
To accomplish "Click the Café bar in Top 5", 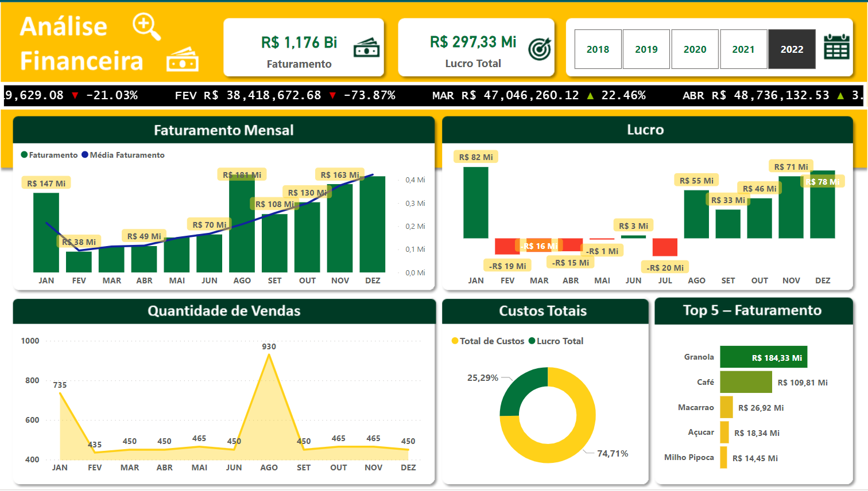I will click(746, 382).
